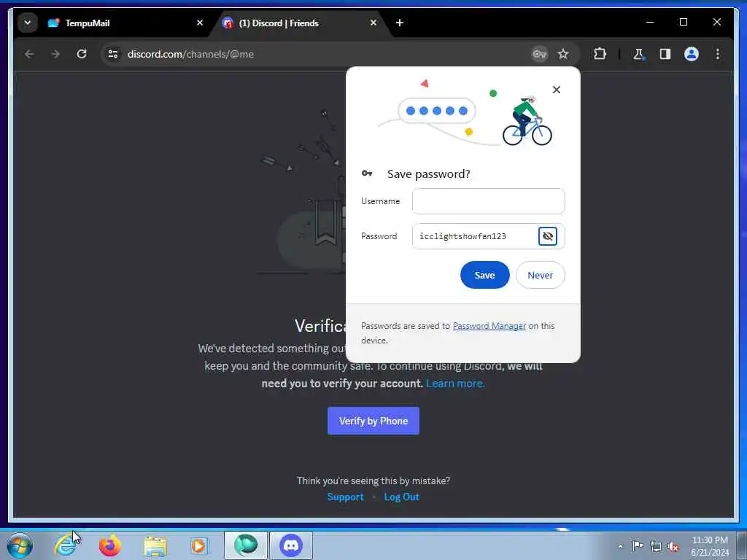
Task: Open Windows Explorer from taskbar
Action: [x=155, y=545]
